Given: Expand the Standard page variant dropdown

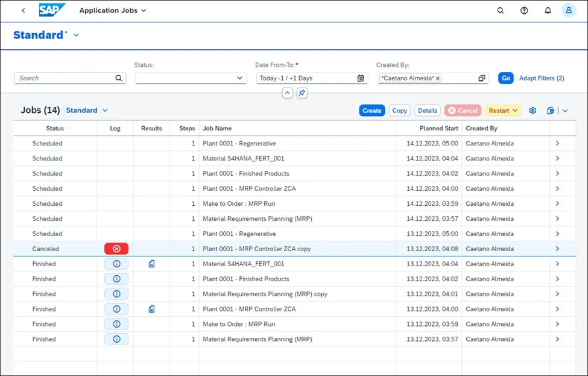Looking at the screenshot, I should (x=76, y=36).
